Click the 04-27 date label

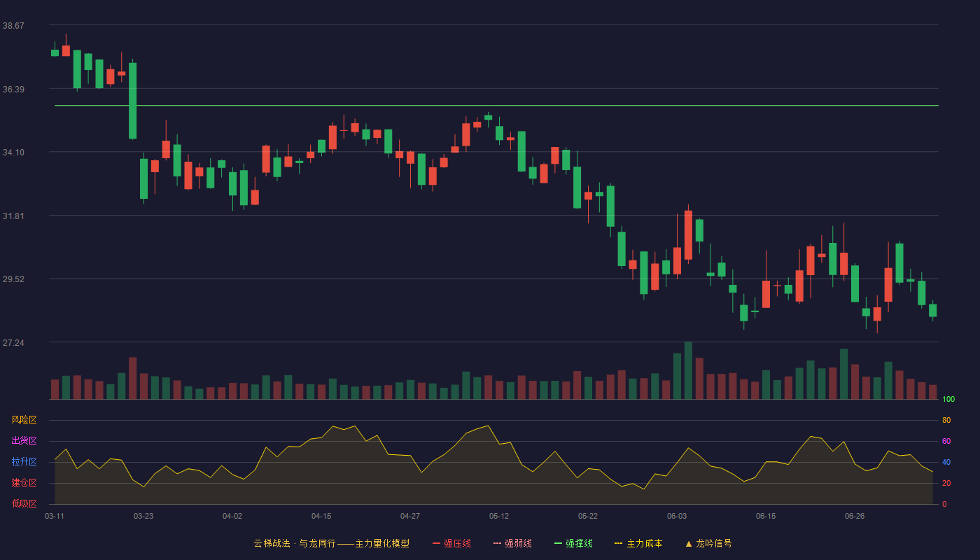click(410, 516)
